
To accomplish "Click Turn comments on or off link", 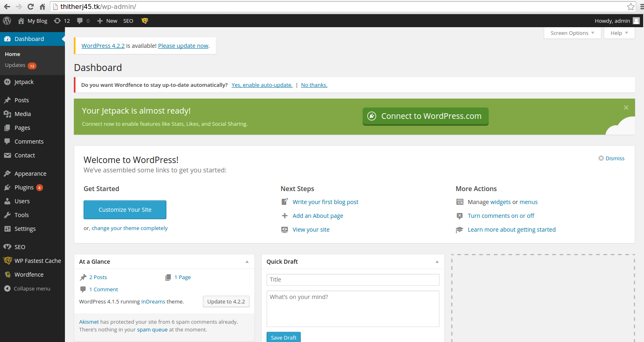I will tap(501, 216).
